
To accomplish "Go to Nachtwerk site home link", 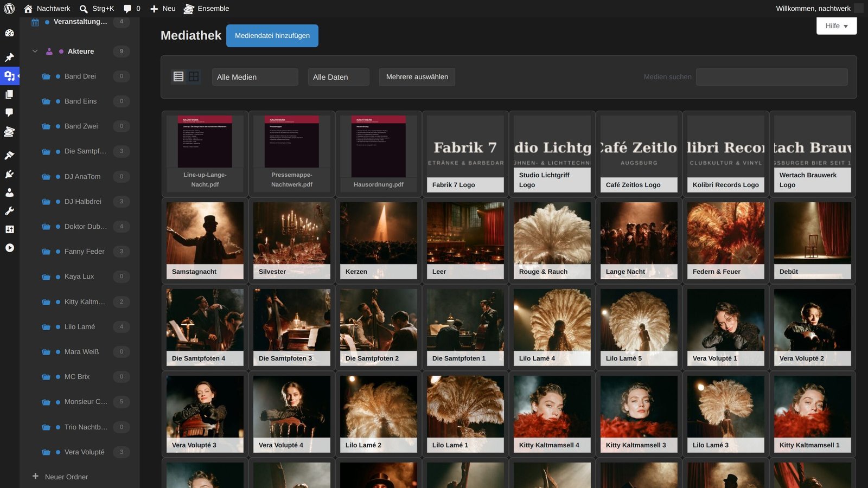I will [47, 8].
